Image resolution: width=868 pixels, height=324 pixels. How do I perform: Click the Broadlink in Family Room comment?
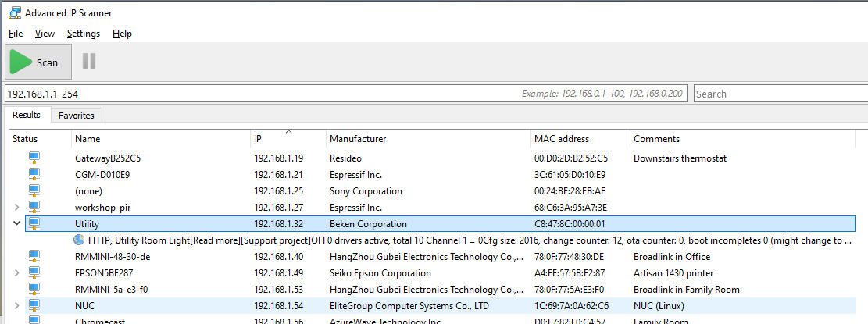(x=687, y=290)
